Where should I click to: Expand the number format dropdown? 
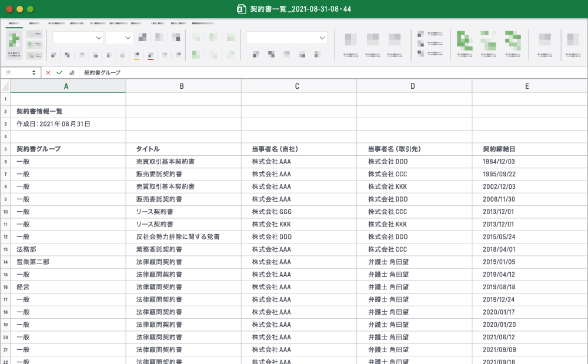[x=322, y=38]
